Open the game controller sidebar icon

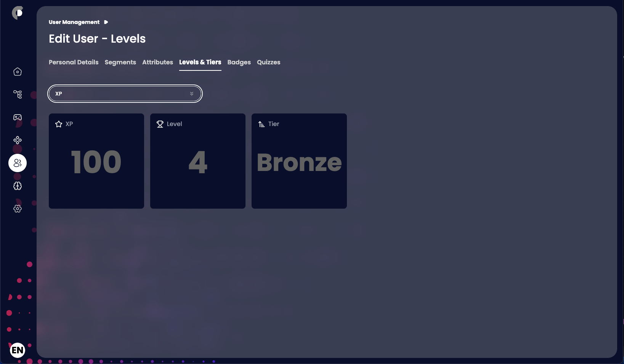(x=18, y=117)
